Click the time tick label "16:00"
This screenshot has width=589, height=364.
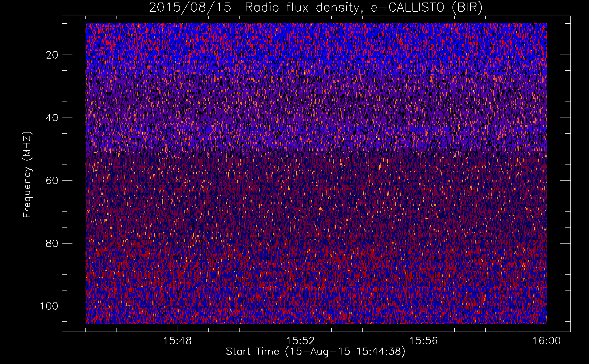coord(547,341)
